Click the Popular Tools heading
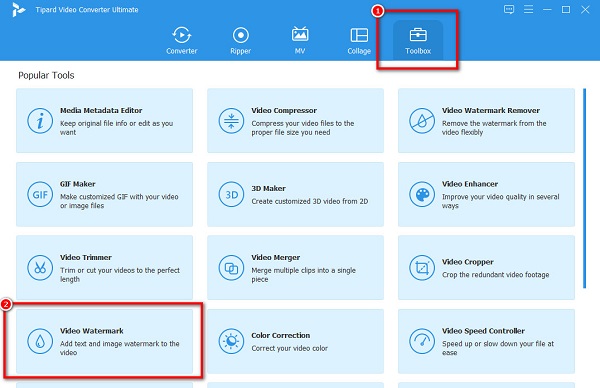Viewport: 600px width, 388px height. click(46, 75)
